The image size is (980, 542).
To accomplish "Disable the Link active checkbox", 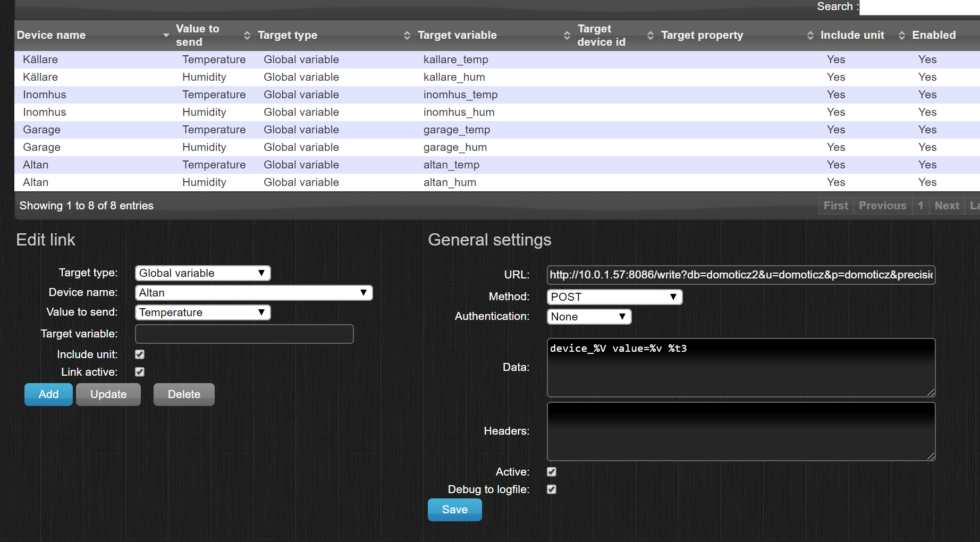I will (139, 372).
